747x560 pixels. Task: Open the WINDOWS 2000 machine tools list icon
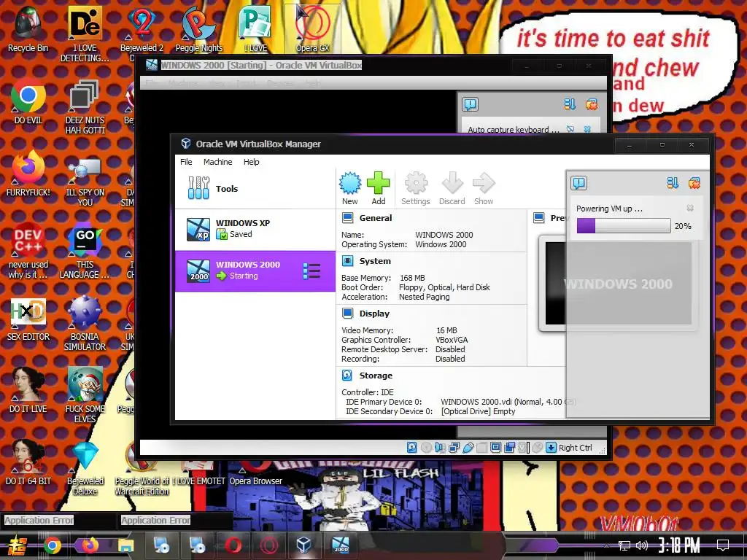pyautogui.click(x=311, y=271)
